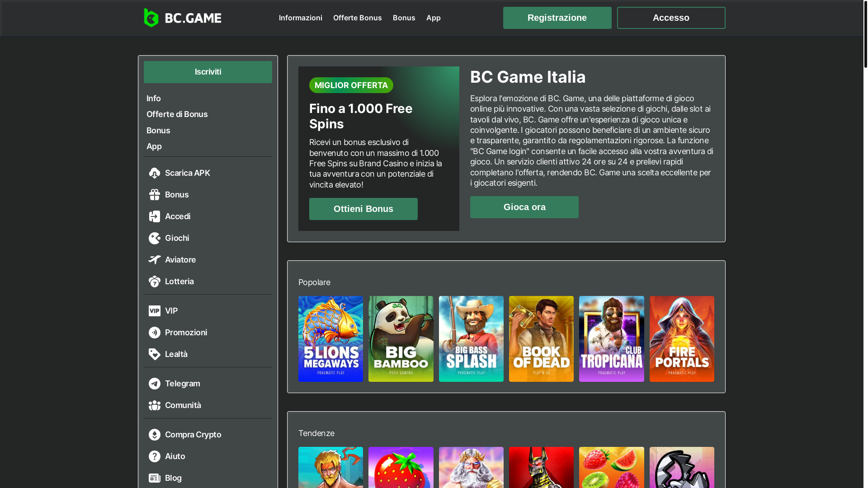Click the Popolare section heading
The height and width of the screenshot is (488, 868).
(x=315, y=282)
